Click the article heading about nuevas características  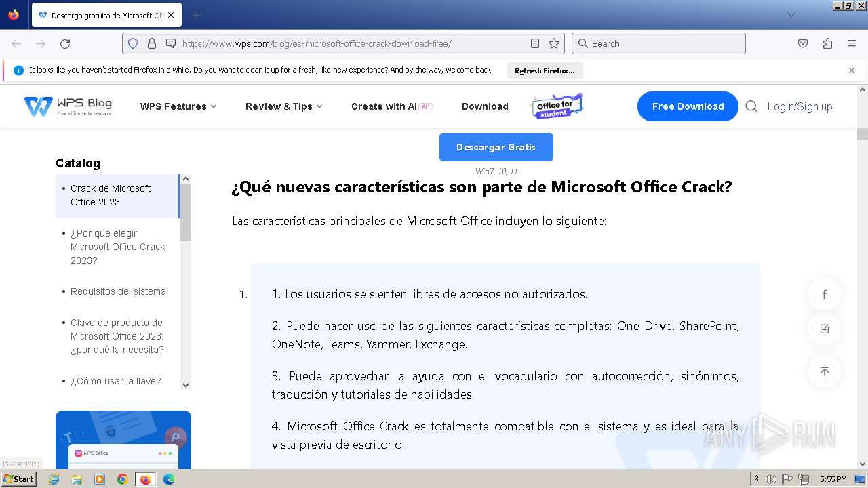[482, 187]
